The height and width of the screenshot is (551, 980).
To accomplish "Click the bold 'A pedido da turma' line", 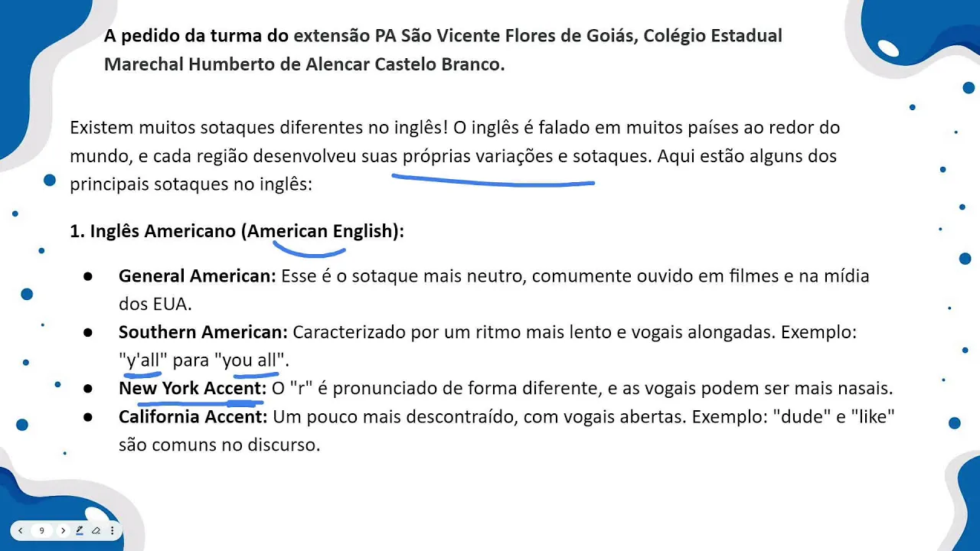I will pyautogui.click(x=196, y=36).
